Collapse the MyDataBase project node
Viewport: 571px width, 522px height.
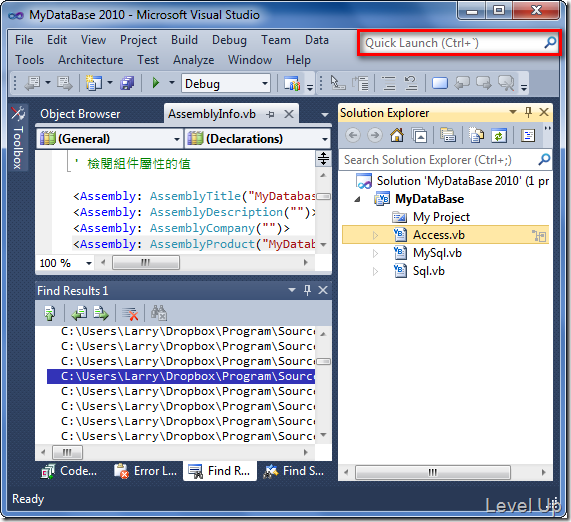coord(358,199)
